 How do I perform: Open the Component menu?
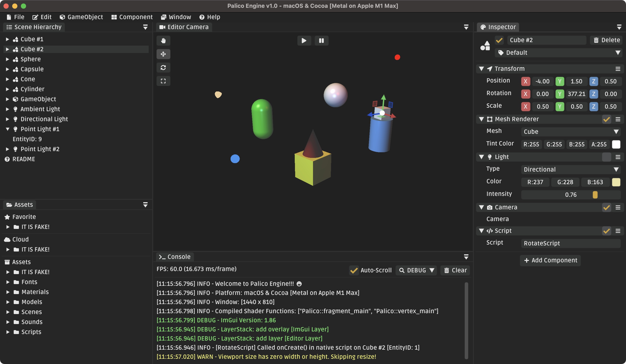pos(132,17)
